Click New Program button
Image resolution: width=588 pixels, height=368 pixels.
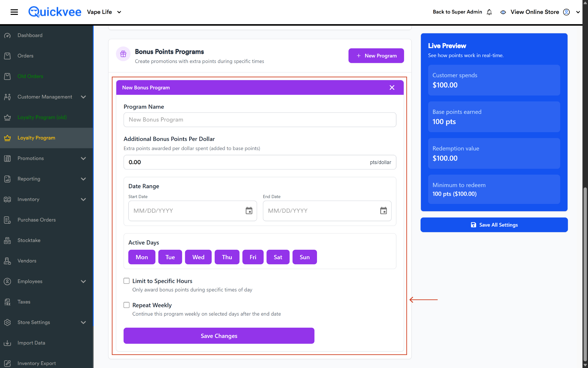pos(376,56)
